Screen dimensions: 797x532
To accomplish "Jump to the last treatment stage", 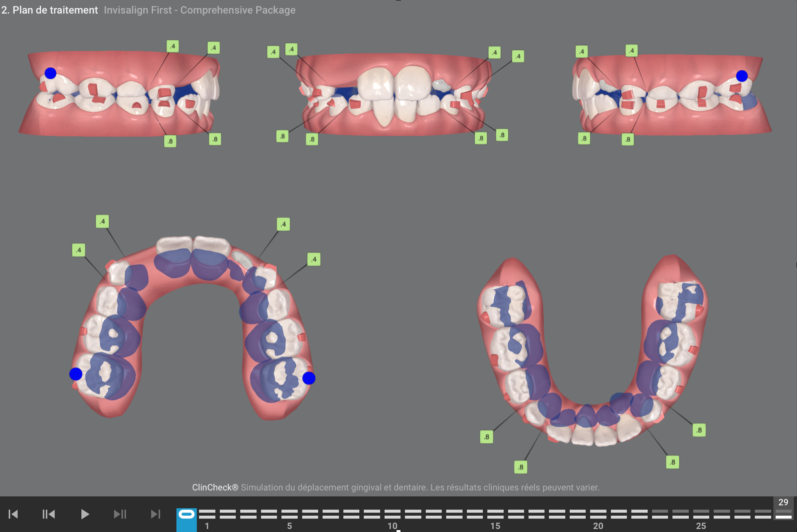I will point(155,514).
